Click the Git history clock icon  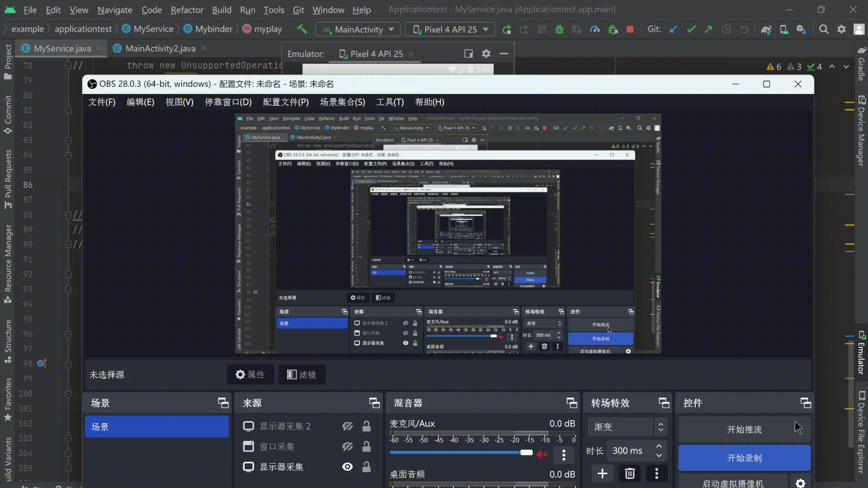click(x=726, y=29)
